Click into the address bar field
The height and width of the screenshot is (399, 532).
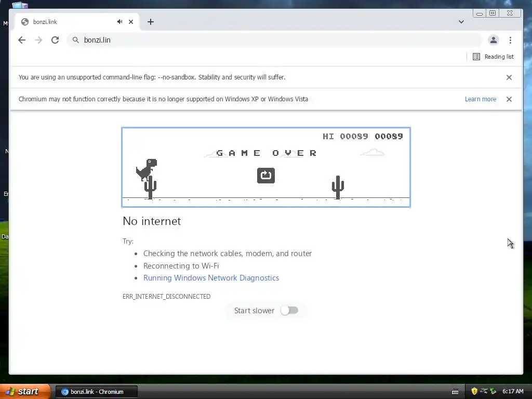point(274,40)
